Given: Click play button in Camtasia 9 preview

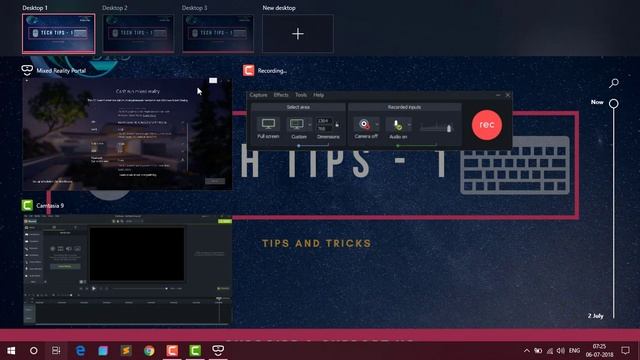Looking at the screenshot, I should 94,289.
